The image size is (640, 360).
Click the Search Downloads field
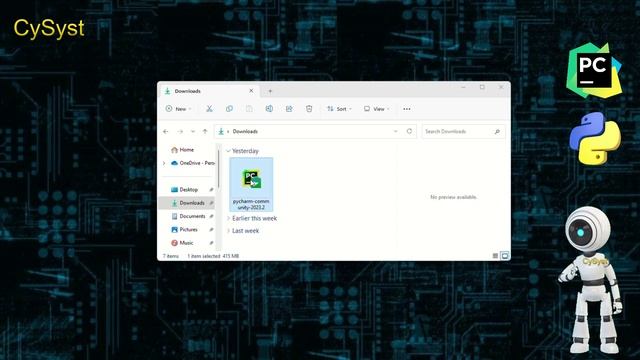(x=463, y=131)
